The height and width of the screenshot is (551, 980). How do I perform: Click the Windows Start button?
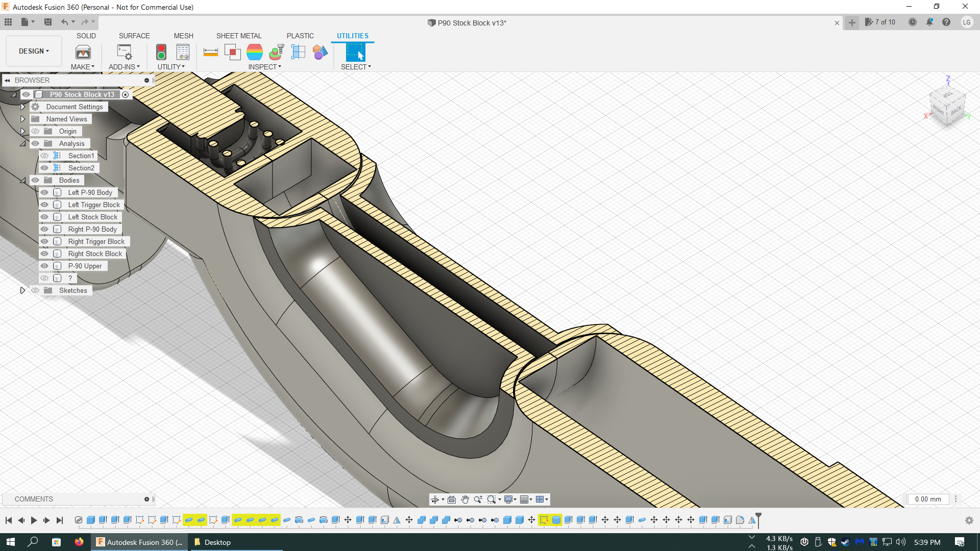10,542
